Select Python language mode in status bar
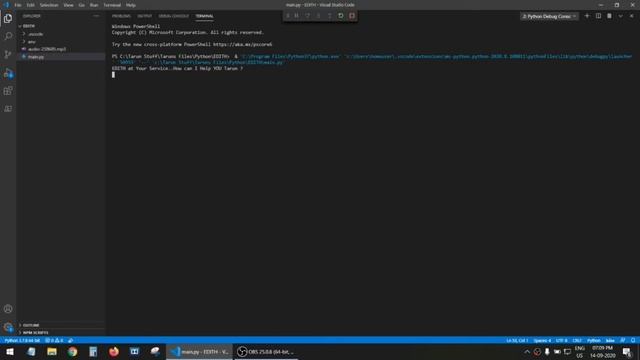The height and width of the screenshot is (360, 640). click(594, 340)
